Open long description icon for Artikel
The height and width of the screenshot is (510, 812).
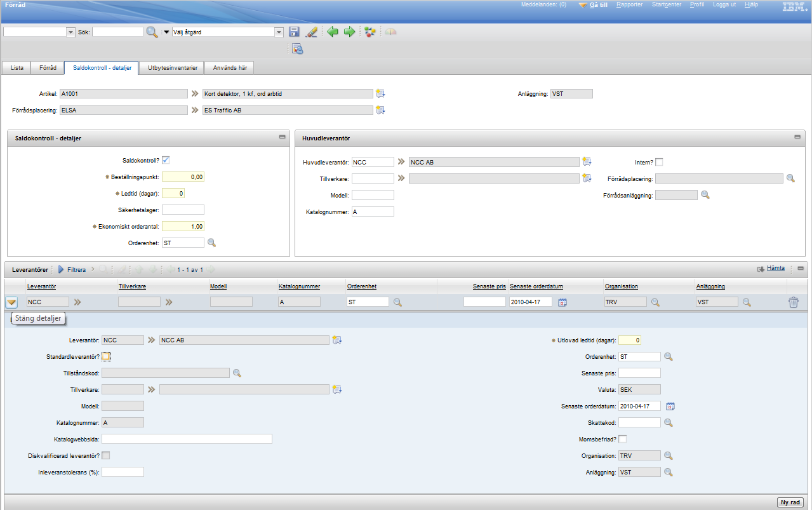(x=380, y=93)
